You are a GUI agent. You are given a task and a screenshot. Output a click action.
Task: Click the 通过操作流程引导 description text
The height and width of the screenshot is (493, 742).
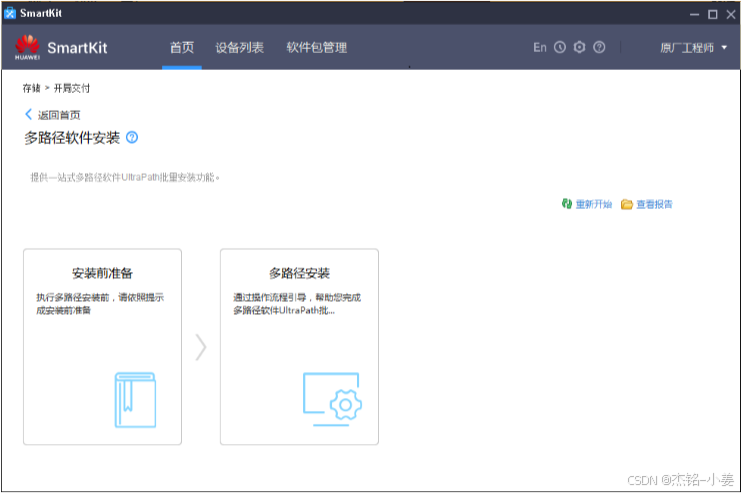(x=297, y=304)
